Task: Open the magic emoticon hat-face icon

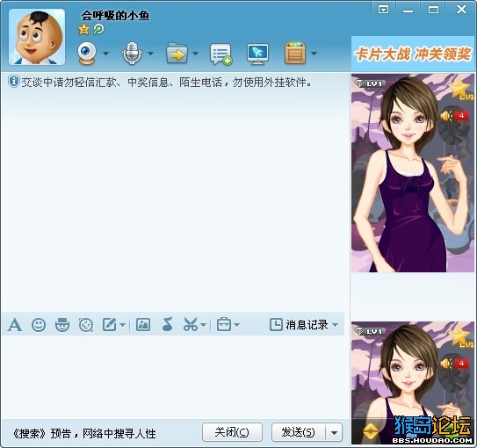Action: click(x=62, y=324)
